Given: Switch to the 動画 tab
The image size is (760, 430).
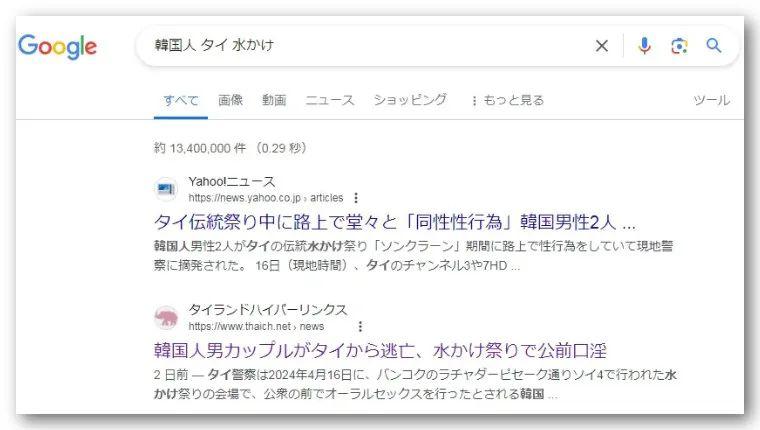Looking at the screenshot, I should pyautogui.click(x=274, y=100).
